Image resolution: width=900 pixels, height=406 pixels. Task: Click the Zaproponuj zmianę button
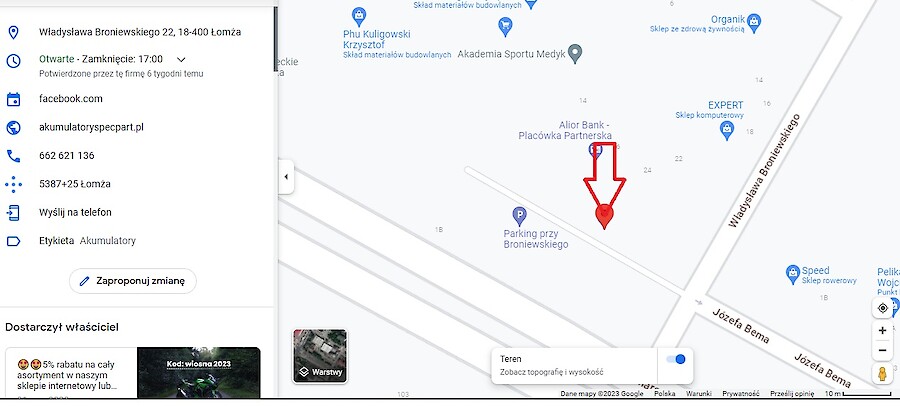click(133, 281)
